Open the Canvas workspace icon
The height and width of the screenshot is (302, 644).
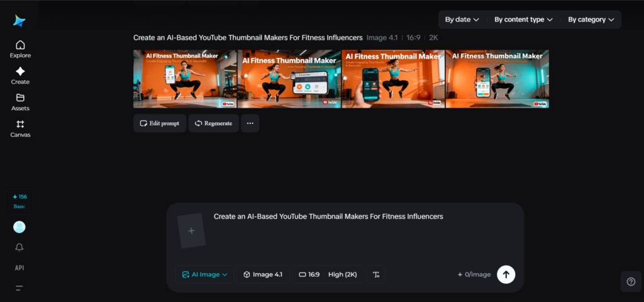(20, 128)
